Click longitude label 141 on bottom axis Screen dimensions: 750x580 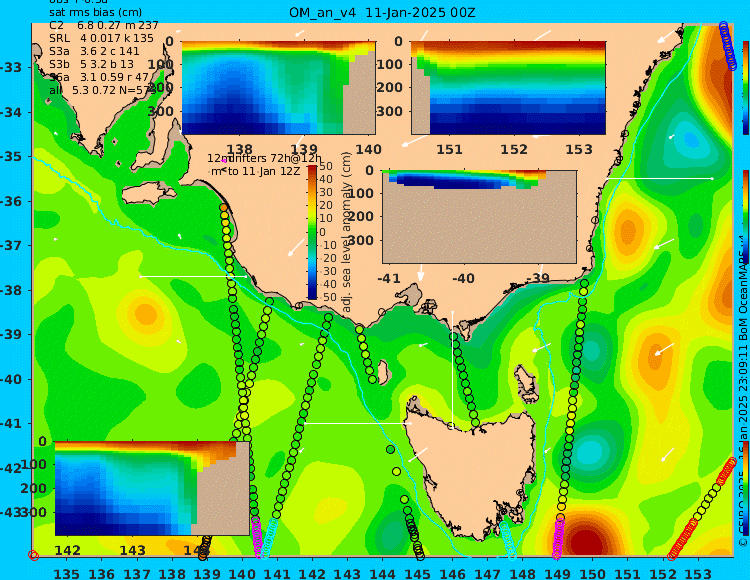(x=277, y=573)
